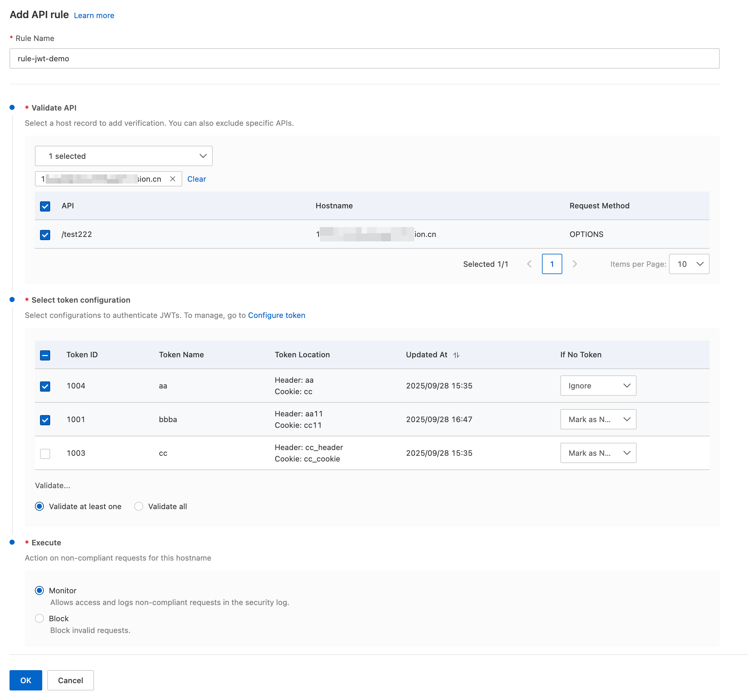Screen dimensions: 748x700
Task: Uncheck token 1004 aa checkbox
Action: pyautogui.click(x=45, y=386)
